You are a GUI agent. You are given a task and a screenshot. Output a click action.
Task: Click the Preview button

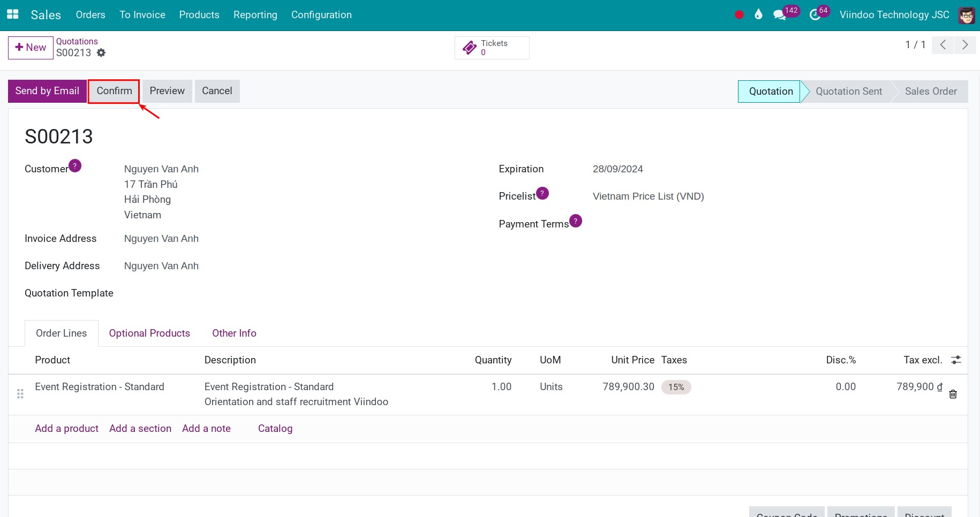[x=167, y=91]
